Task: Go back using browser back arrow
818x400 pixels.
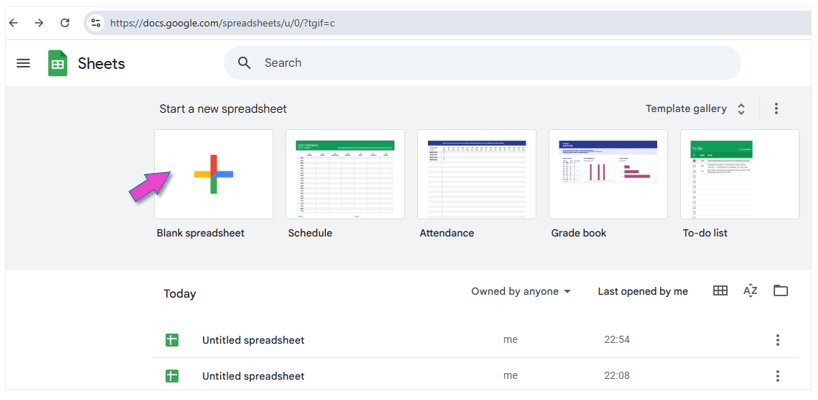Action: (14, 22)
